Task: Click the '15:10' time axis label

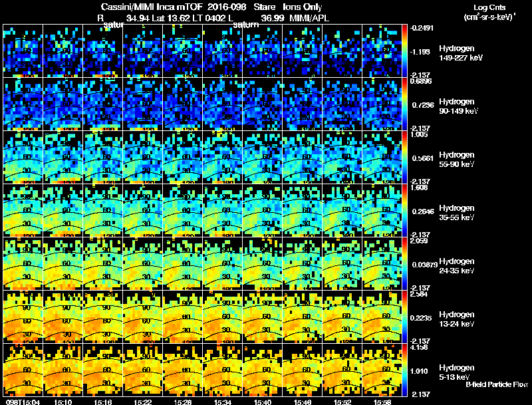Action: click(63, 402)
